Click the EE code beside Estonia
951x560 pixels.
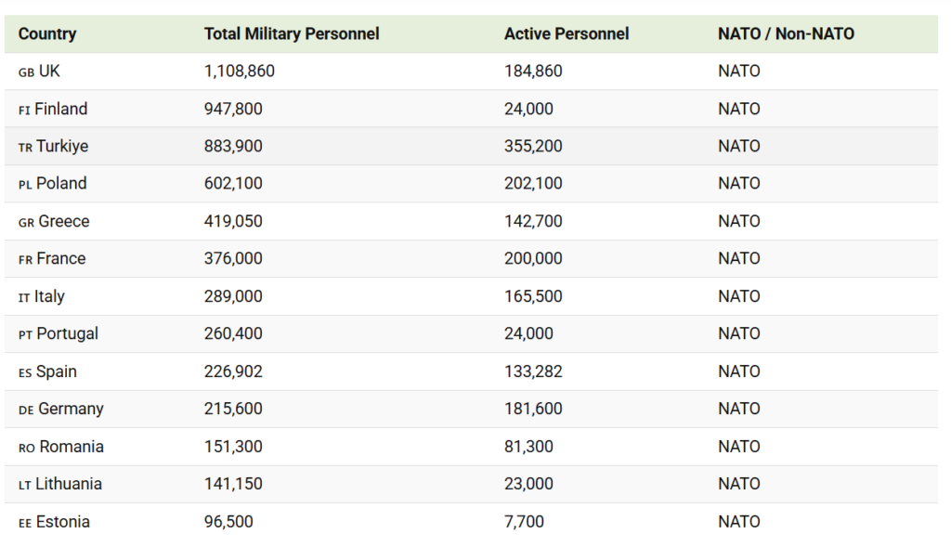coord(25,523)
